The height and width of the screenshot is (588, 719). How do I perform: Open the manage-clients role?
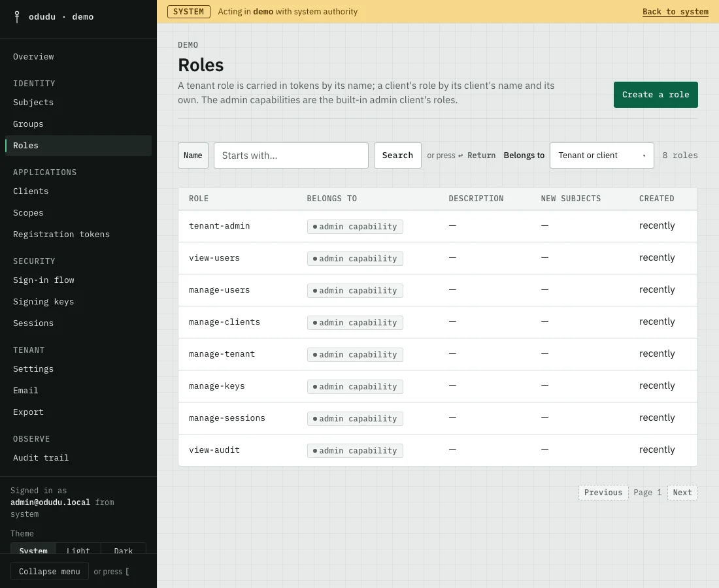(x=224, y=323)
